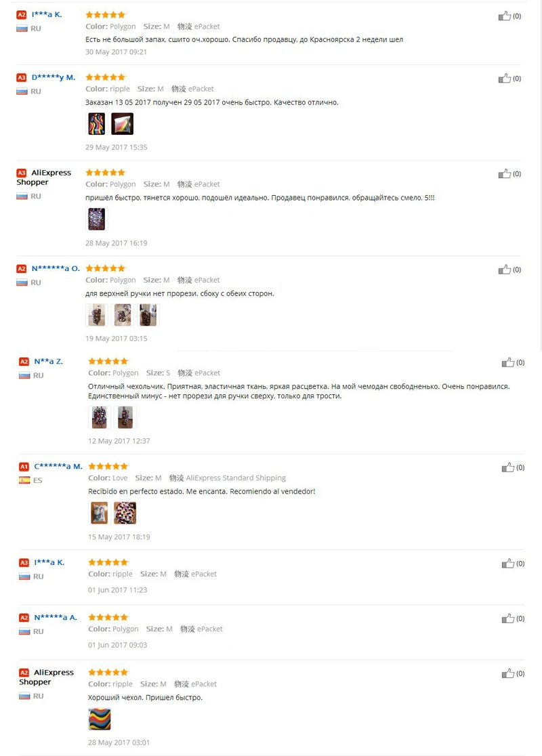Open photo in review dated 28 May 2017 16:19
542x756 pixels.
[96, 219]
